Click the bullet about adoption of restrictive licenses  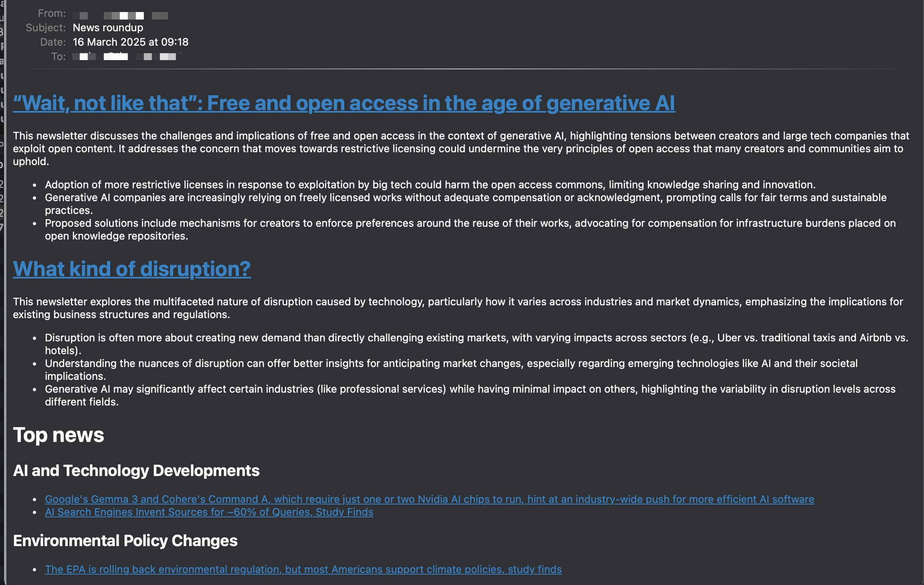pyautogui.click(x=430, y=185)
